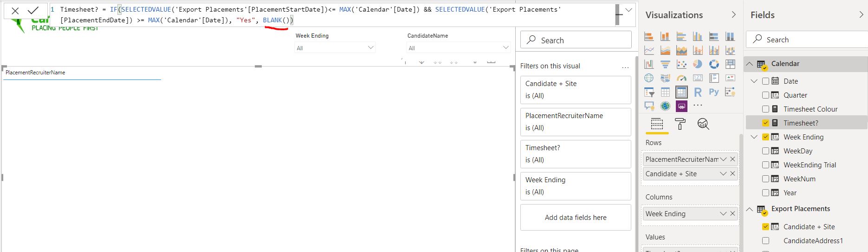Switch to the Fields well tab

(x=657, y=124)
